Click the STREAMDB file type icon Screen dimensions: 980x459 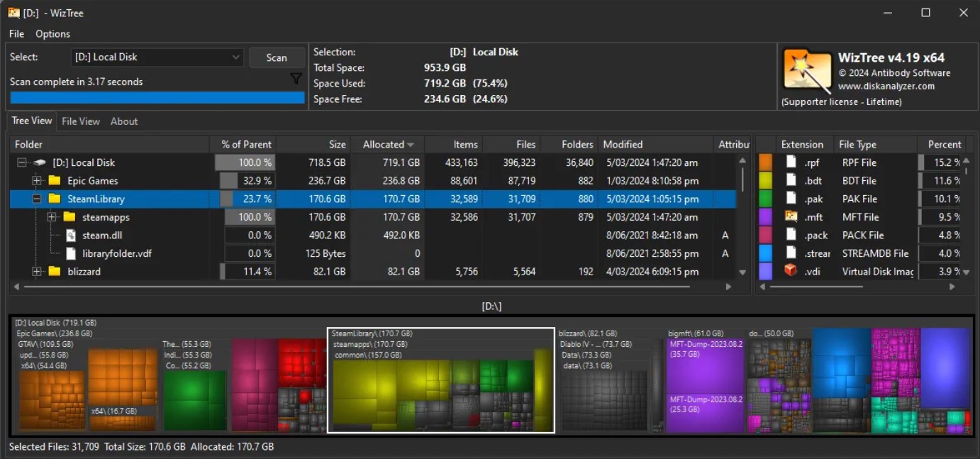791,253
